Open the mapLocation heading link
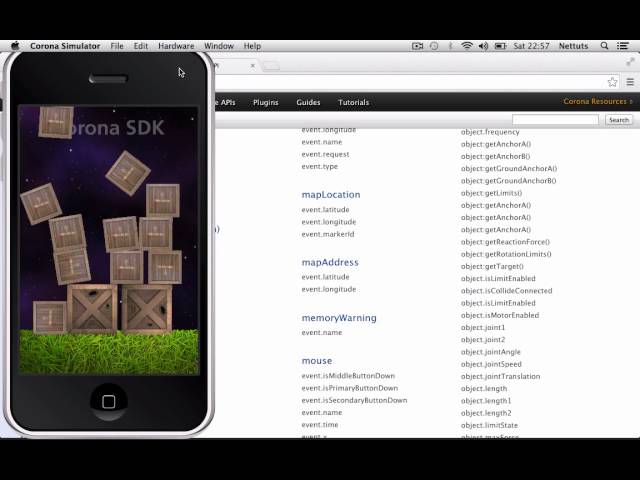640x480 pixels. coord(331,195)
